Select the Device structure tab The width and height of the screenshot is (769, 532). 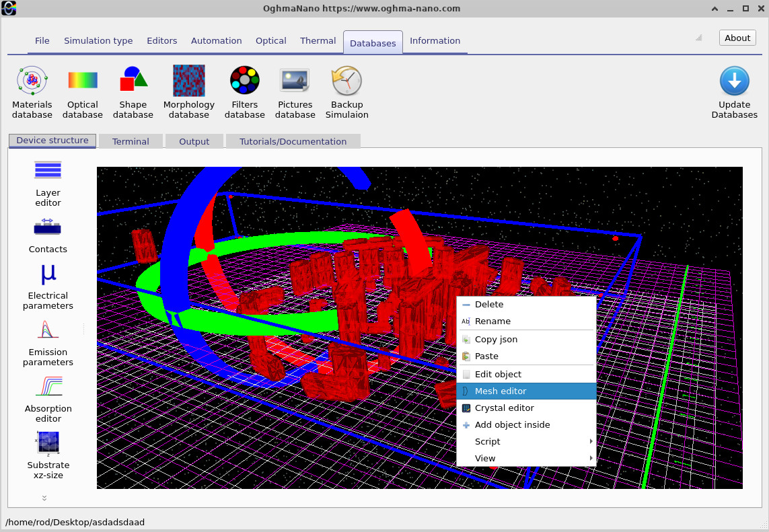[52, 141]
